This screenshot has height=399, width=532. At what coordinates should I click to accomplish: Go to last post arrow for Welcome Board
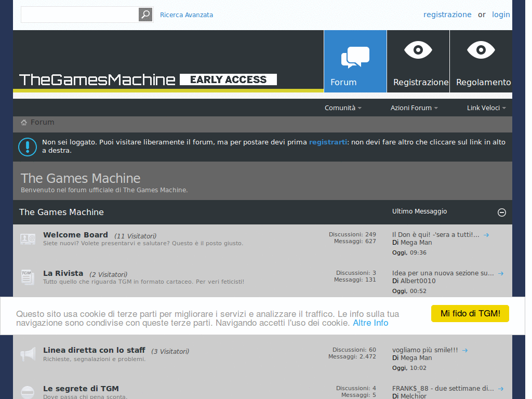(486, 235)
